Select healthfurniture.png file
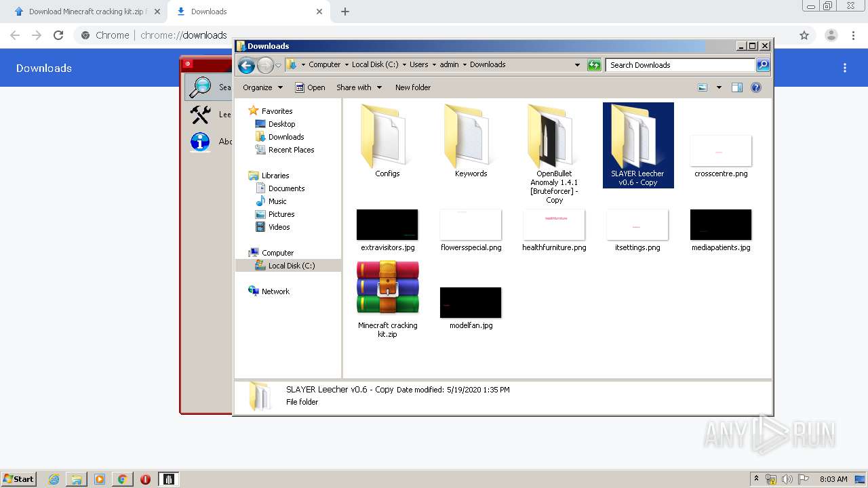Viewport: 868px width, 488px height. tap(554, 230)
